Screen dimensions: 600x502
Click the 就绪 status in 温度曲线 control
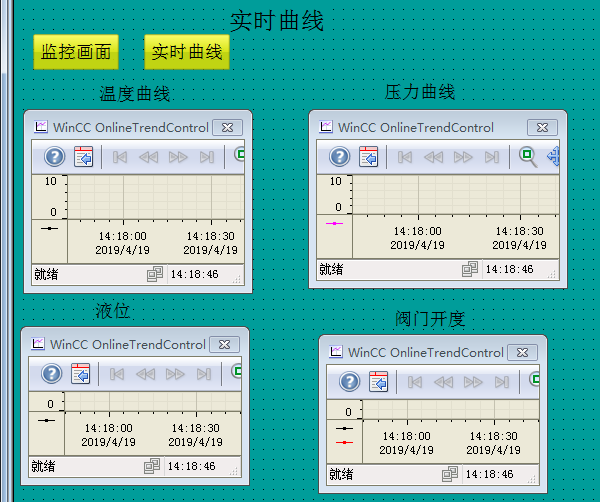(46, 274)
